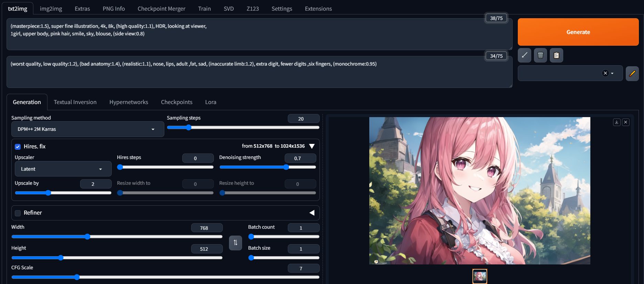644x284 pixels.
Task: Open the Sampling method dropdown
Action: coord(88,129)
